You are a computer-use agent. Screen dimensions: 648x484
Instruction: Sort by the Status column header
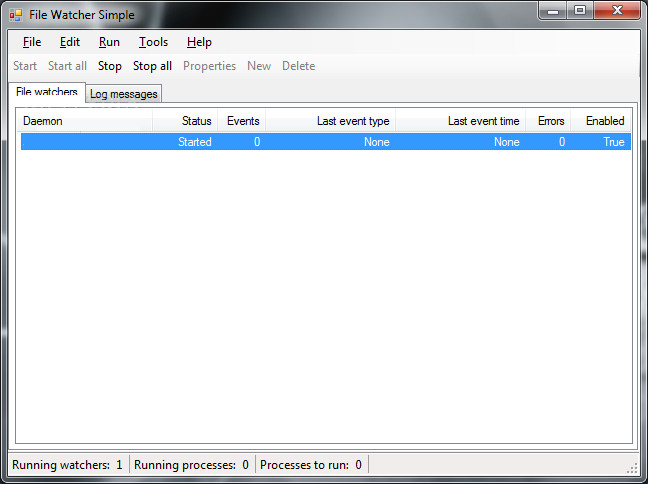185,121
